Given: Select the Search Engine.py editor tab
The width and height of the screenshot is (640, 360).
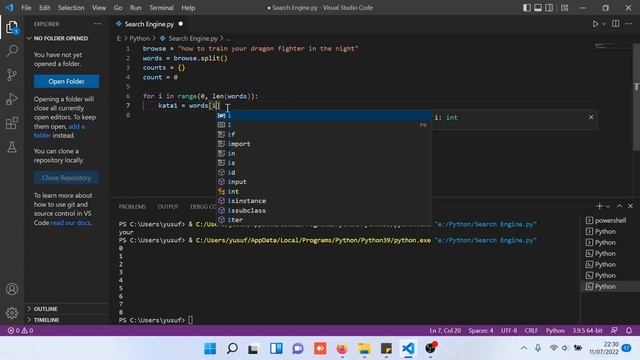Looking at the screenshot, I should click(149, 24).
